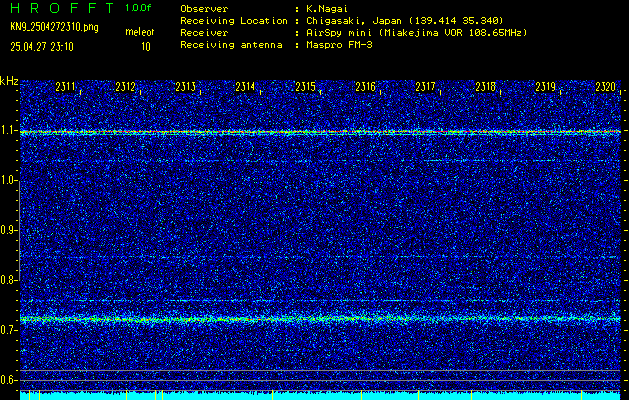Screen dimensions: 629x400
Task: Click the 1.1 frequency axis label
Action: 9,130
